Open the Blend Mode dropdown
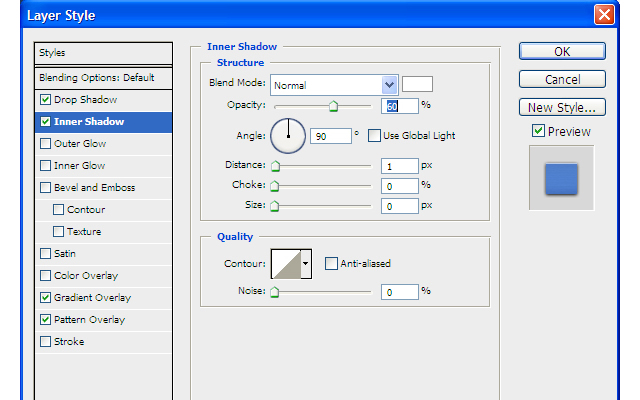The image size is (640, 400). pos(389,85)
